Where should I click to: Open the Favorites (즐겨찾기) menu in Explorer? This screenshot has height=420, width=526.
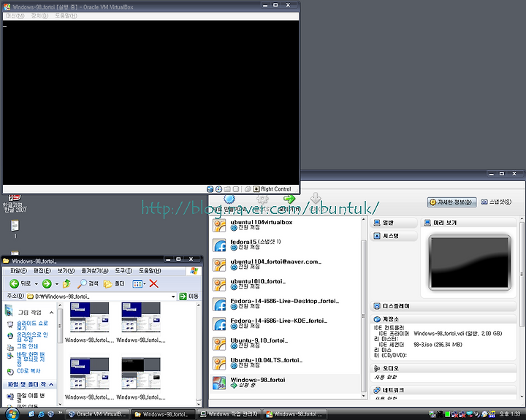(95, 271)
